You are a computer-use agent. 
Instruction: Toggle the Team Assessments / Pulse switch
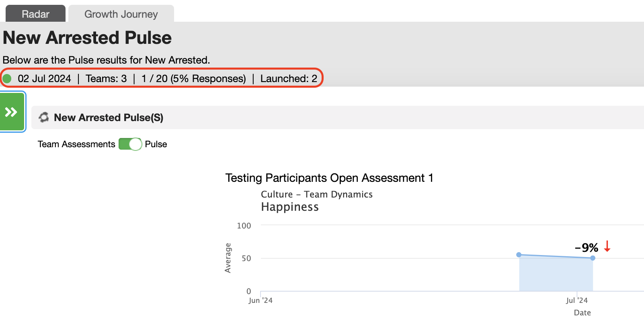tap(130, 144)
